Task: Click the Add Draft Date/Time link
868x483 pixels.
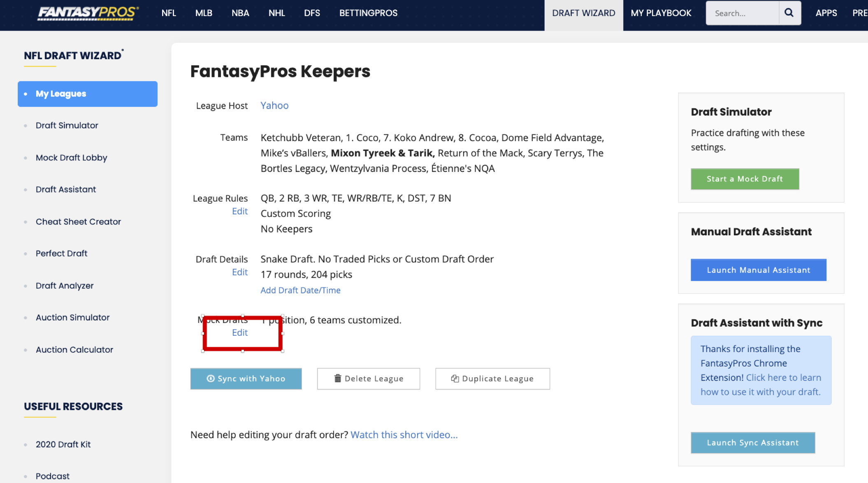Action: click(x=300, y=290)
